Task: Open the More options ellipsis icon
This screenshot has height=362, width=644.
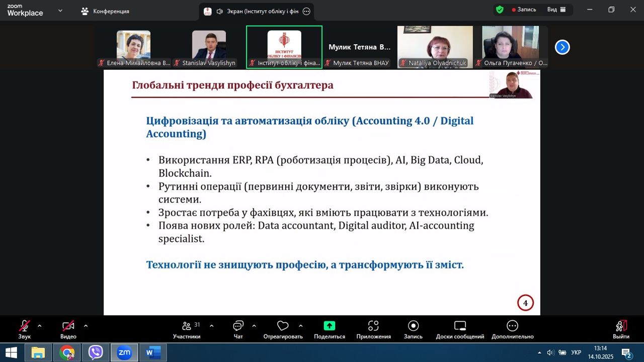Action: coord(512,326)
